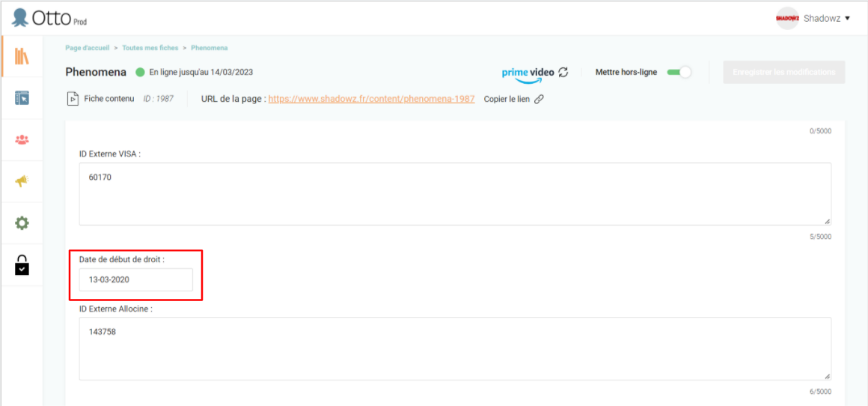Click the 6/5000 character counter
The image size is (868, 406).
820,392
